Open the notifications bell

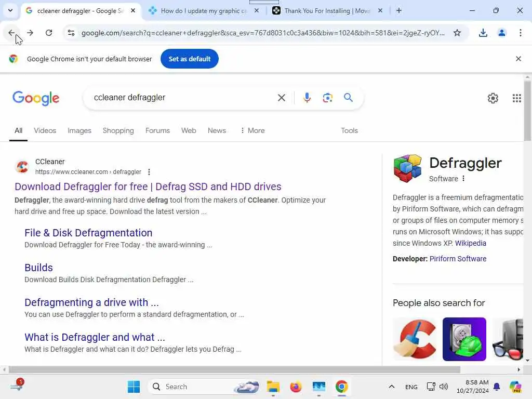click(496, 387)
